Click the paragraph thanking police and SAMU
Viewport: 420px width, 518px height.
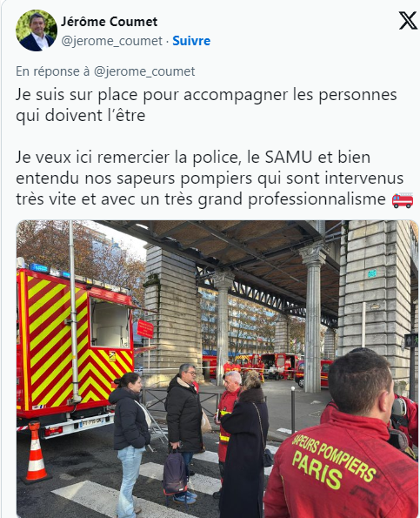tap(210, 178)
